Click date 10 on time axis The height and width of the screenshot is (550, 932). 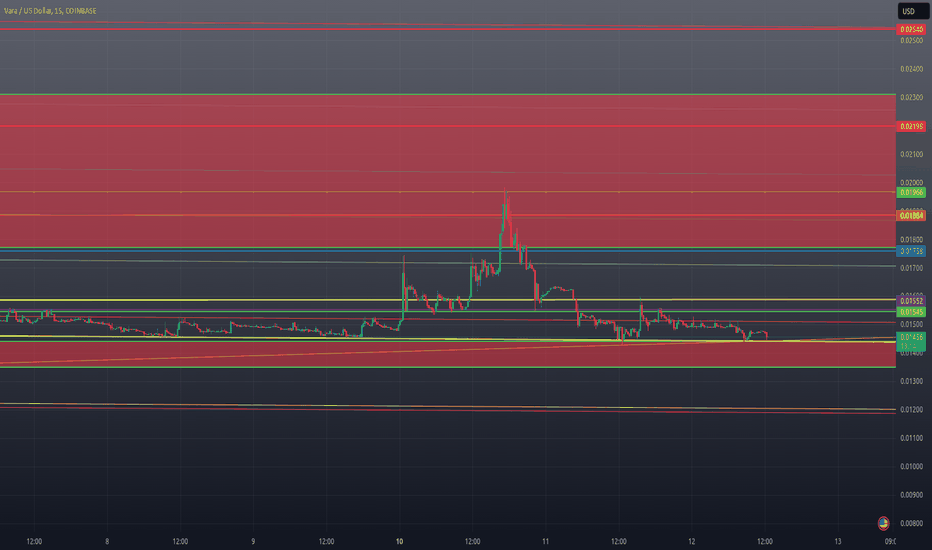[x=399, y=541]
